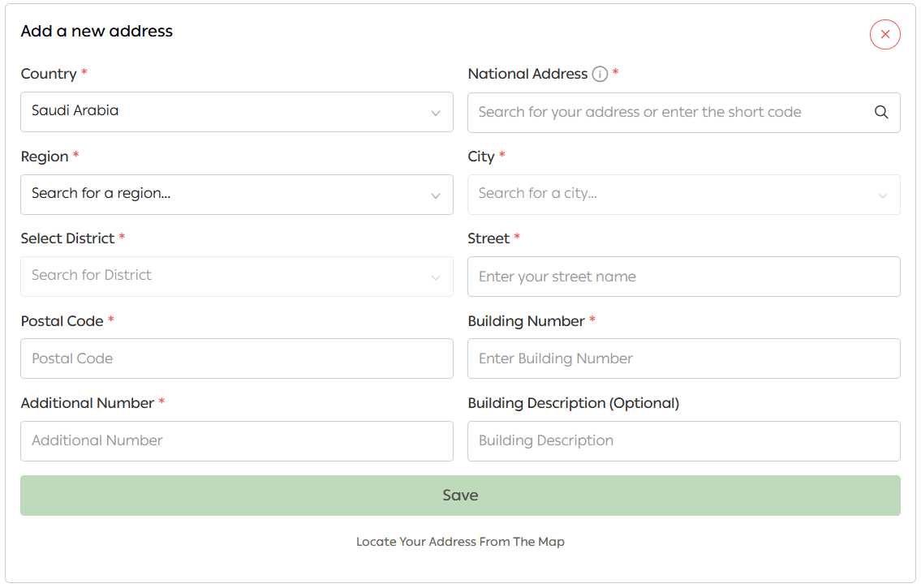This screenshot has width=921, height=588.
Task: Click the Add a new address heading
Action: point(97,32)
